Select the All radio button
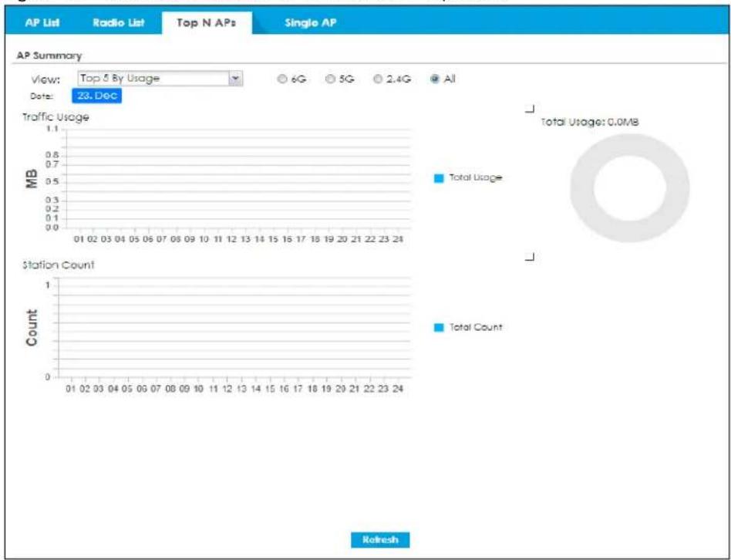Viewport: 731px width, 560px height. click(x=435, y=79)
